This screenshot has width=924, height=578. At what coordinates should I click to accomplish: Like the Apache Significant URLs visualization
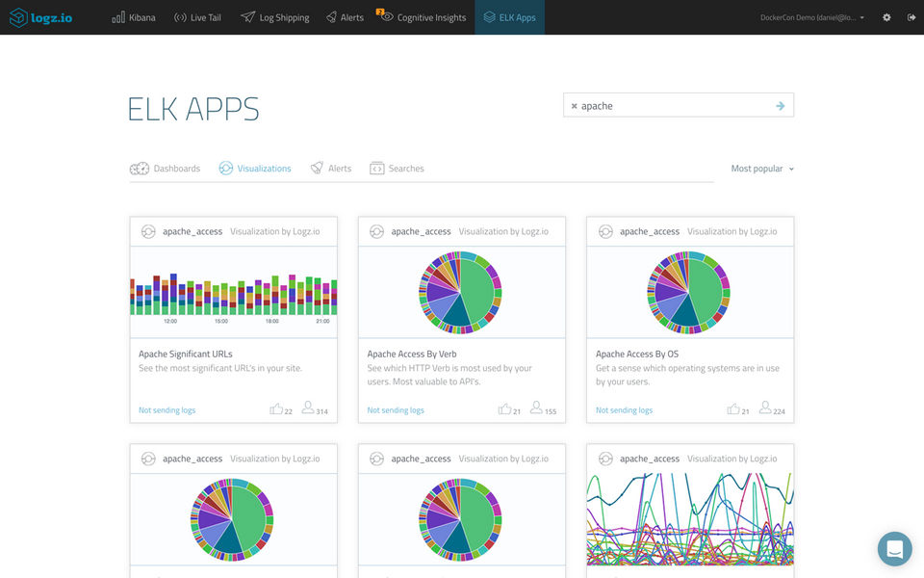(276, 408)
